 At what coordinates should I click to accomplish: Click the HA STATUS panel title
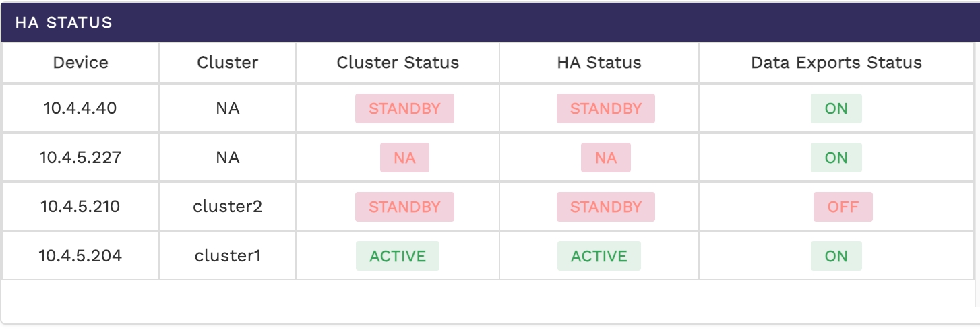63,22
